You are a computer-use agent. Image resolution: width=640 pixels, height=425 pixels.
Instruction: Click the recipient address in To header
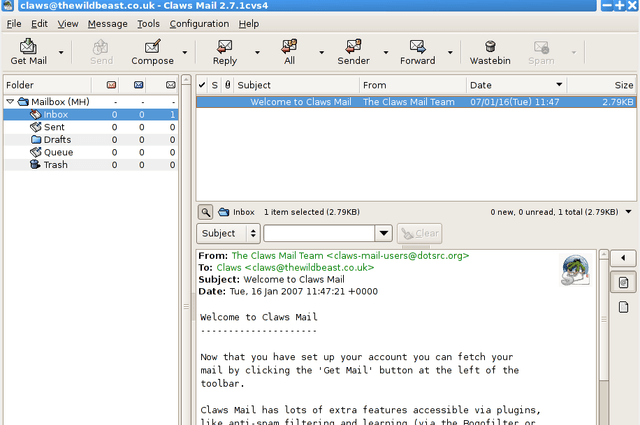pos(295,267)
